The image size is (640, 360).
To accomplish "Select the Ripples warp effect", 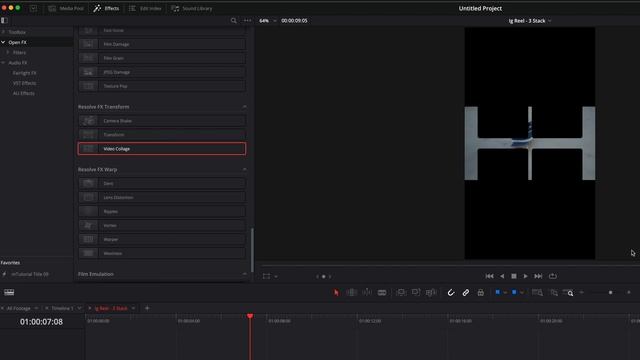I will pyautogui.click(x=162, y=211).
